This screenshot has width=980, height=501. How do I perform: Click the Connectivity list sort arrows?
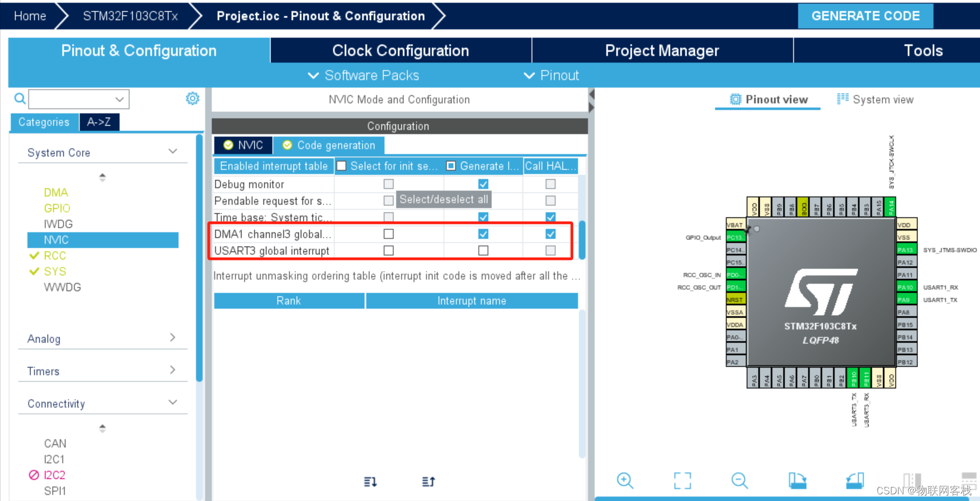[102, 428]
